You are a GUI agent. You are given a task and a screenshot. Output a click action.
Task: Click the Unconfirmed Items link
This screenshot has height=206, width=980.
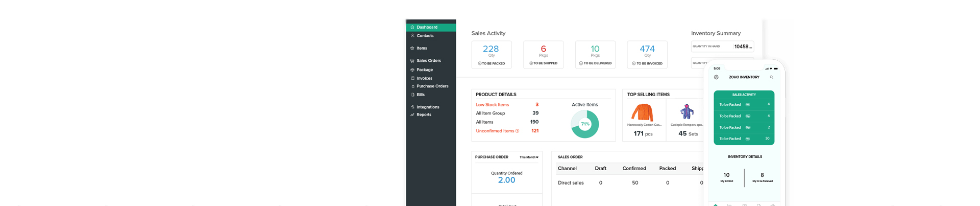point(495,131)
